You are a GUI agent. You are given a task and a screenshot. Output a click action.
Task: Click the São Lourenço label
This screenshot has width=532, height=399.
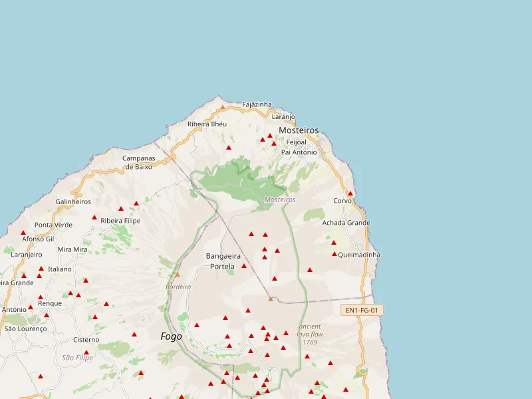(x=25, y=329)
